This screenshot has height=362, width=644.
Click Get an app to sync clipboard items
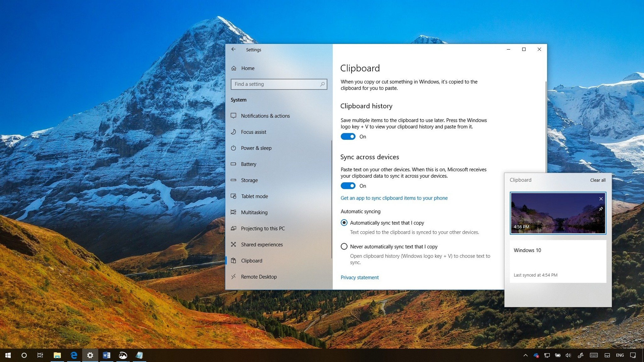(x=394, y=198)
